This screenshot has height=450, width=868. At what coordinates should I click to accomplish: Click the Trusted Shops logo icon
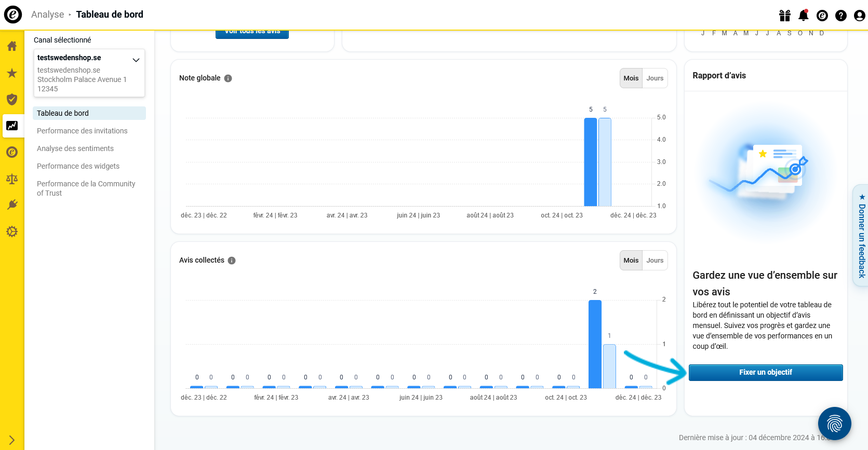[x=13, y=15]
